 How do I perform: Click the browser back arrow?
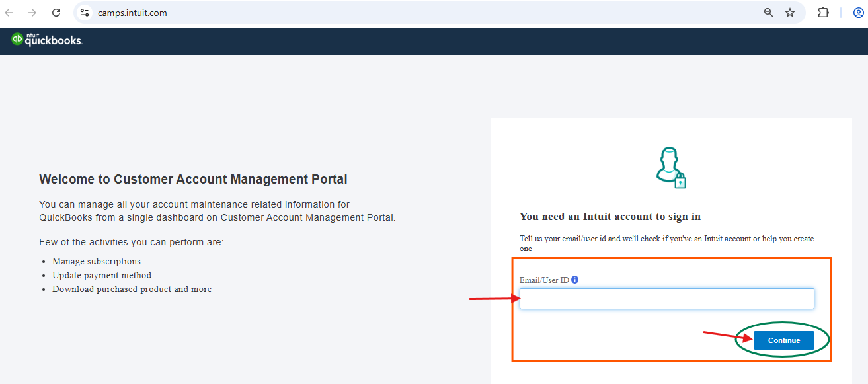[9, 13]
